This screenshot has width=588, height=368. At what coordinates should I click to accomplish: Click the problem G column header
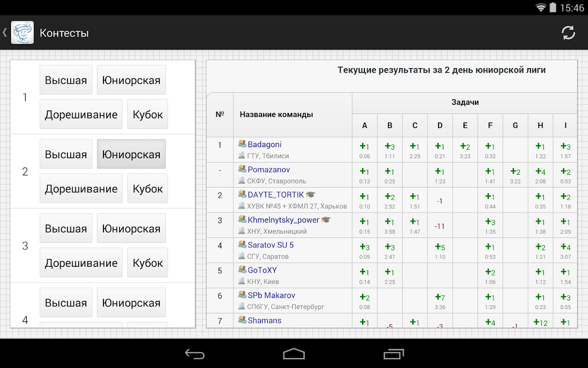[x=515, y=126]
